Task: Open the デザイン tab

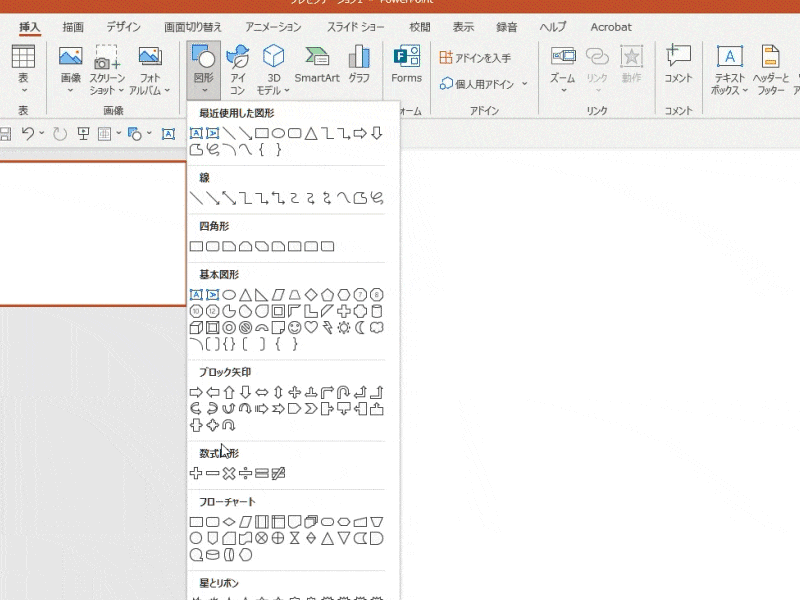Action: (x=123, y=27)
